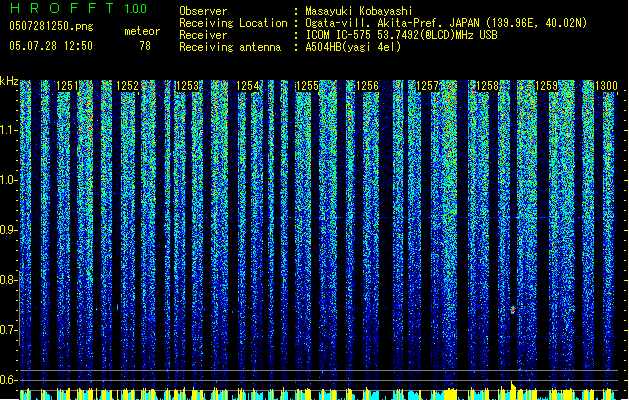Click the meteor label above the count
Viewport: 629px width, 400px height.
pos(142,31)
